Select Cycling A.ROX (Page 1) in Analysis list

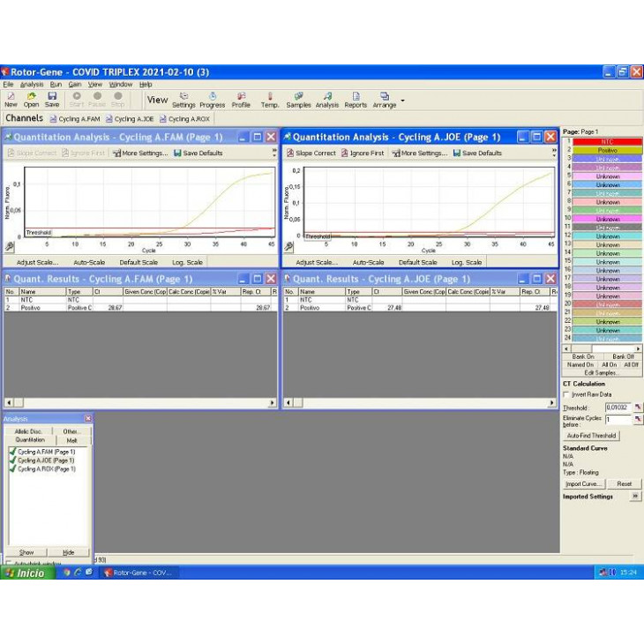(x=46, y=468)
